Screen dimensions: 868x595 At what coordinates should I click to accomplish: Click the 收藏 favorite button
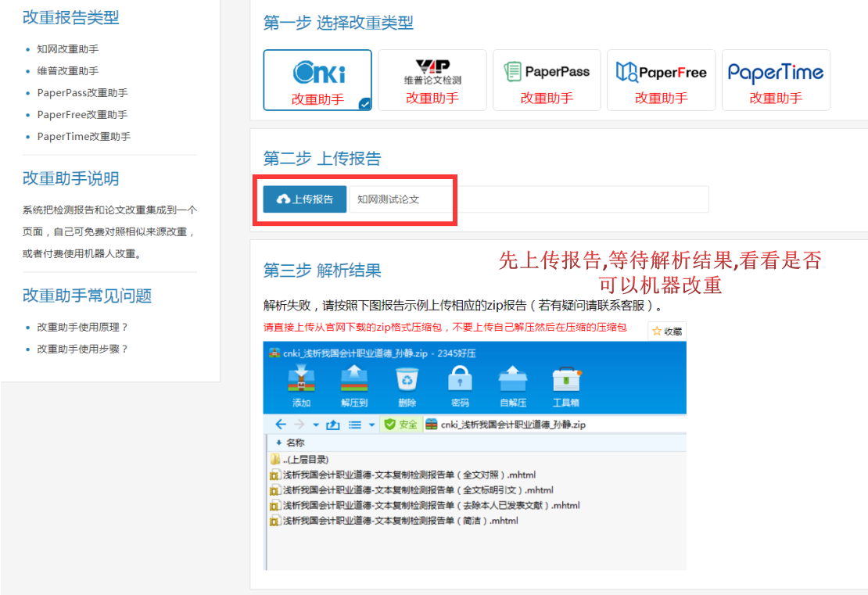(667, 331)
